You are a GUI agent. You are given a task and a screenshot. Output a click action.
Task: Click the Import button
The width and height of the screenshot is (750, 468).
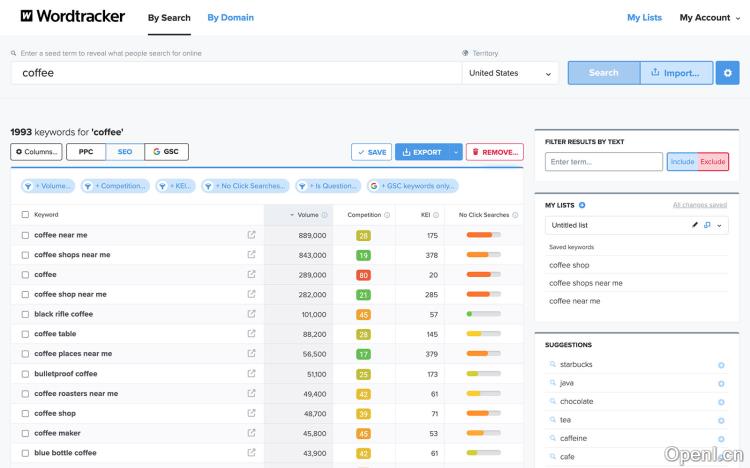click(676, 73)
